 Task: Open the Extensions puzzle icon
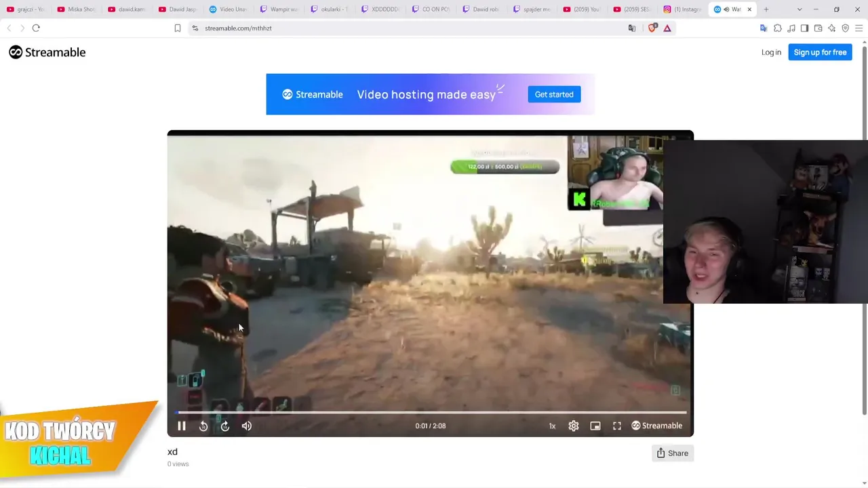point(778,28)
